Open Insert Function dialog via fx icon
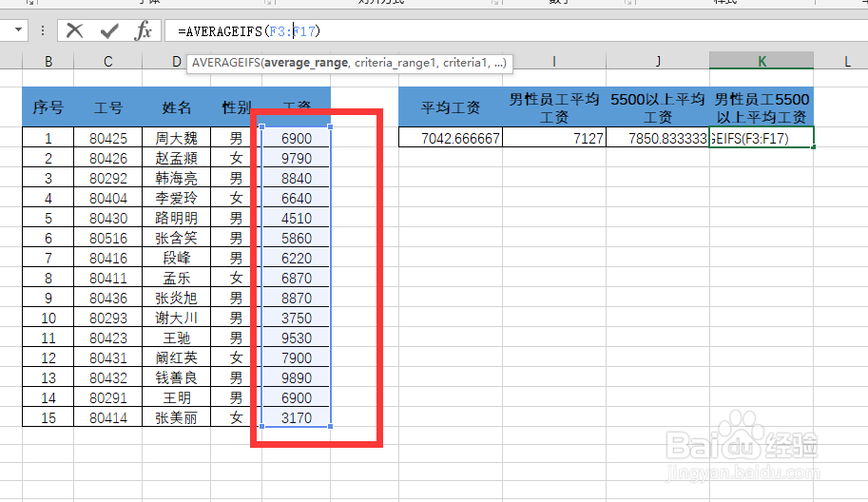The image size is (868, 502). pyautogui.click(x=143, y=30)
